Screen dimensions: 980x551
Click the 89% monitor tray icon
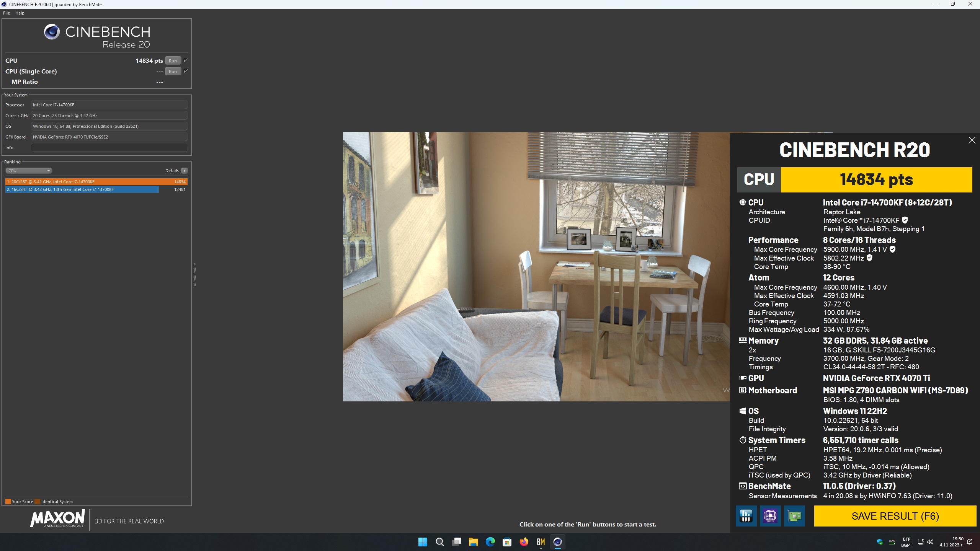click(892, 542)
